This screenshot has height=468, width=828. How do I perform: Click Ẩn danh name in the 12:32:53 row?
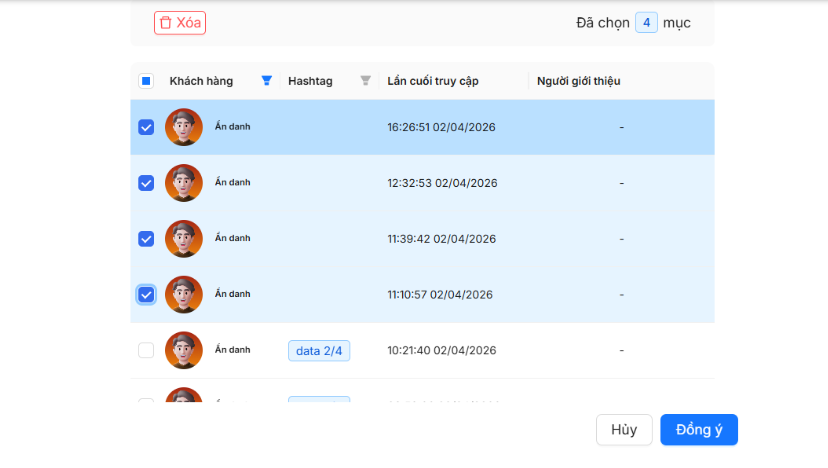[232, 182]
